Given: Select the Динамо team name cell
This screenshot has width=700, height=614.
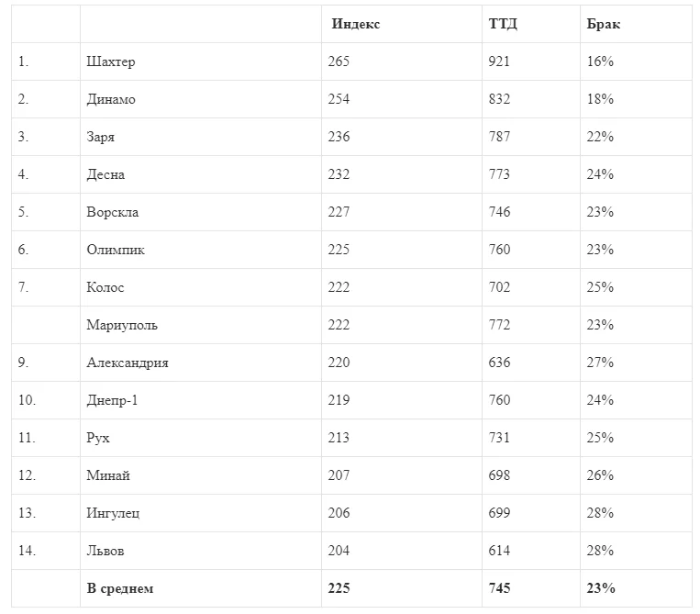Looking at the screenshot, I should coord(110,99).
